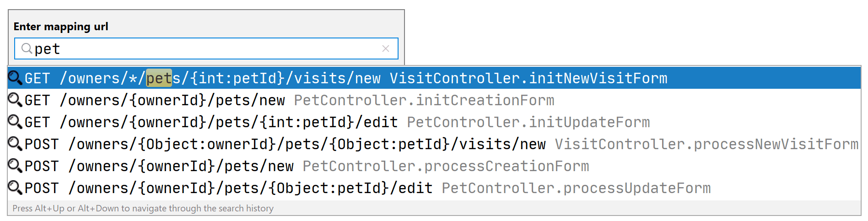Click the icon beside the initNewVisitForm result
The image size is (868, 221).
15,78
